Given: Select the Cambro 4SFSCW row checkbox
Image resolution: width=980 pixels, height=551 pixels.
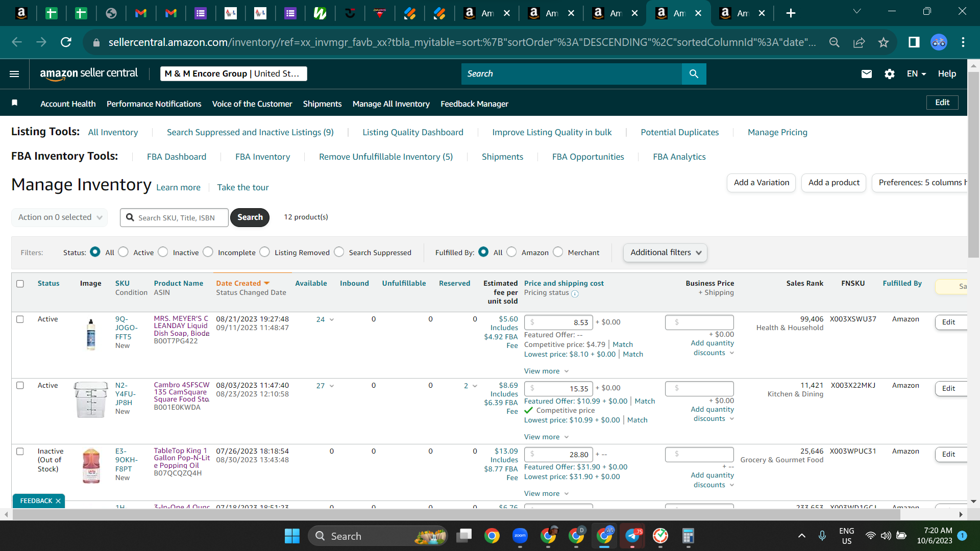Looking at the screenshot, I should pos(20,386).
